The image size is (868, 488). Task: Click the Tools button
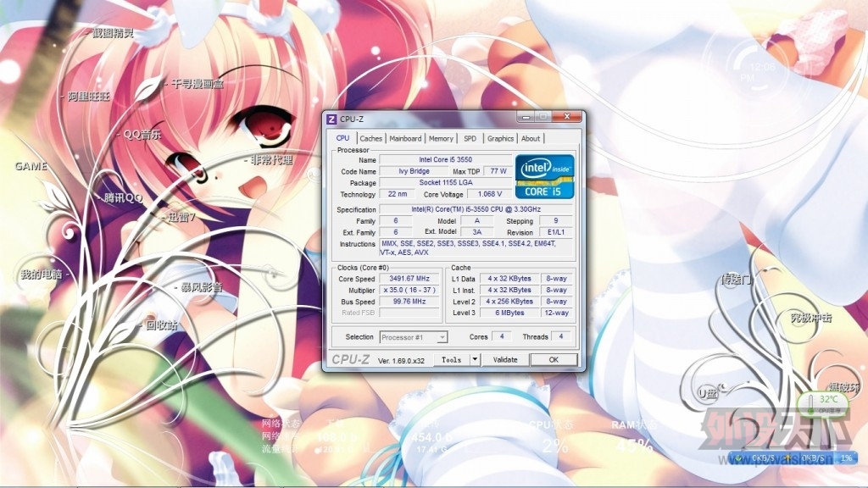pyautogui.click(x=452, y=359)
